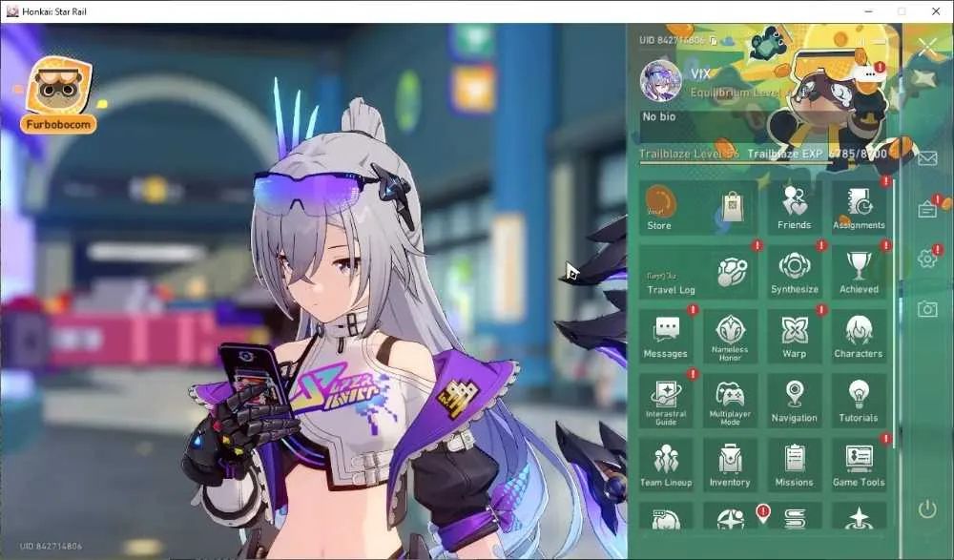Screen dimensions: 954x560
Task: Click the power icon in the sidebar
Action: [927, 508]
